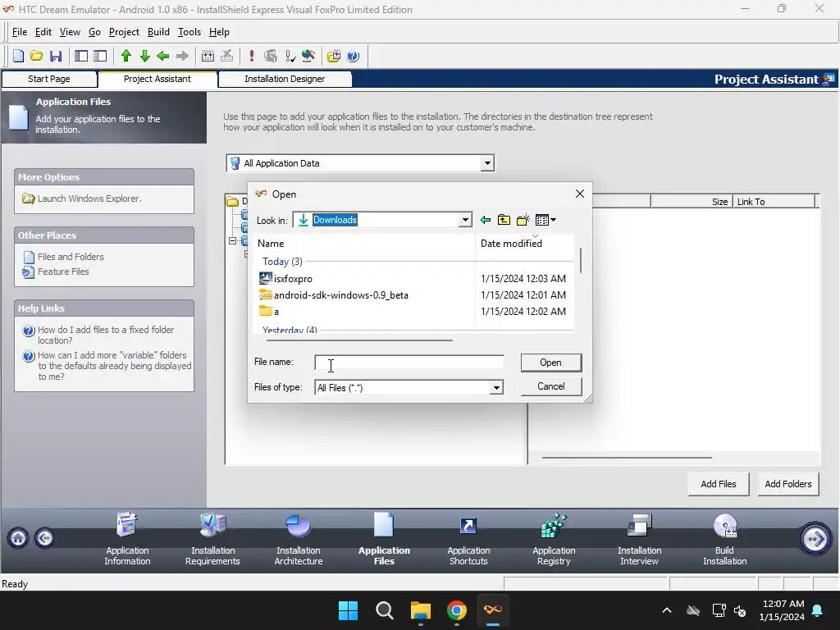Go to Application Registry step
Image resolution: width=840 pixels, height=630 pixels.
coord(554,539)
